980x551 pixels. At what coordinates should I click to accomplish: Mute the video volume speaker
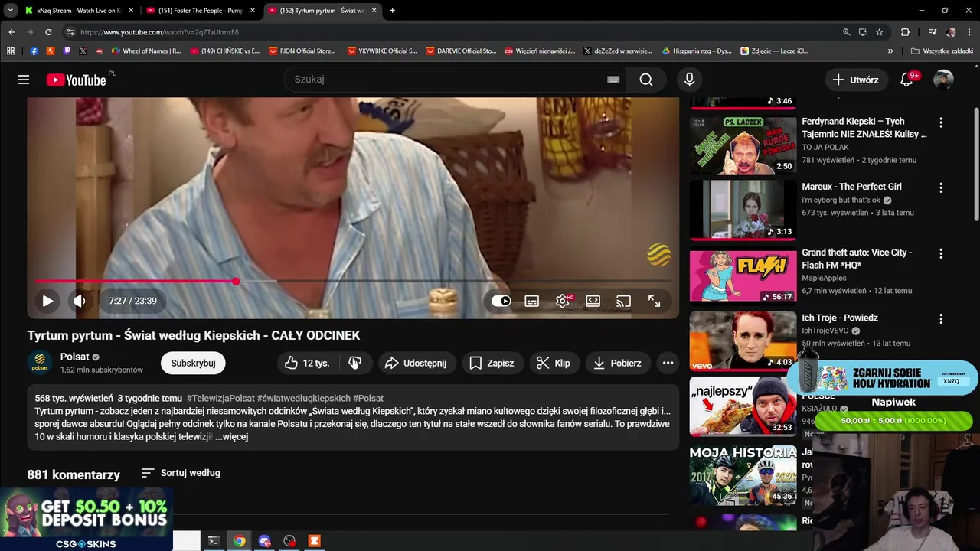coord(80,301)
